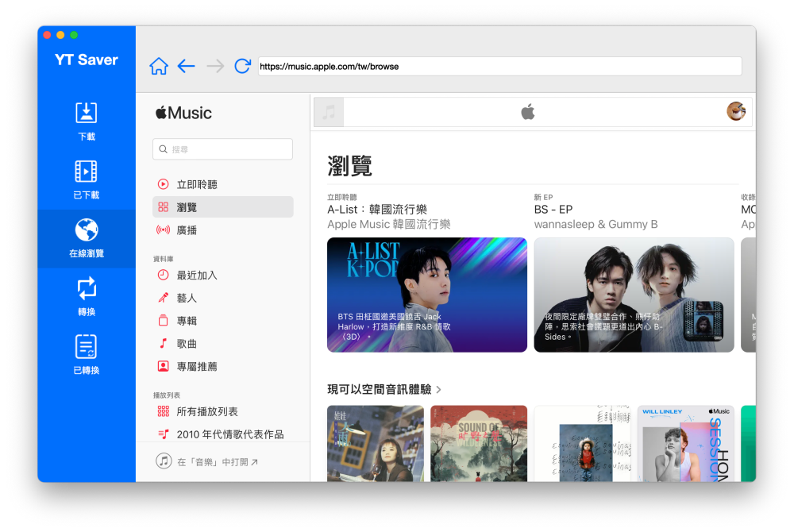This screenshot has width=794, height=532.
Task: Go forward with the right arrow
Action: 215,66
